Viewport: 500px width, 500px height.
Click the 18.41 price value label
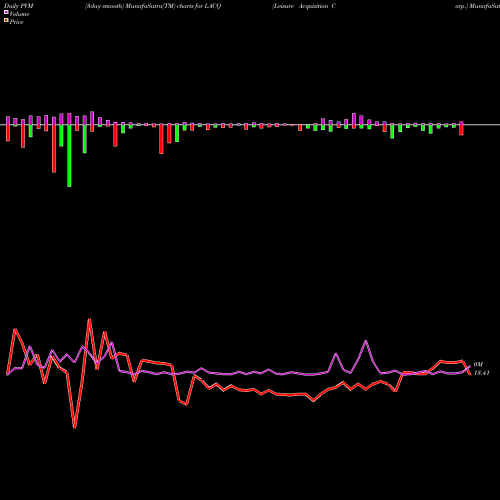482,373
